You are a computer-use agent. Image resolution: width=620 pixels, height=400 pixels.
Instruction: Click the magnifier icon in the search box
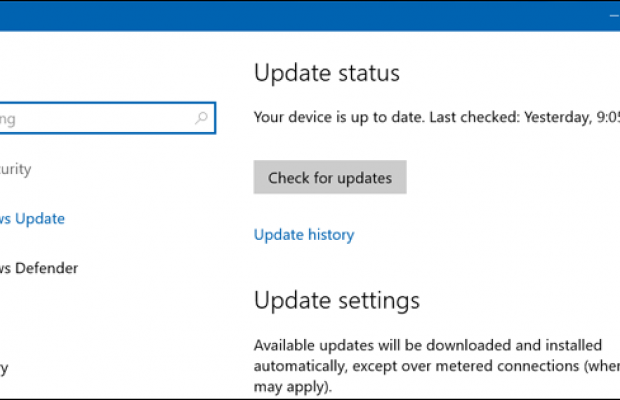201,119
